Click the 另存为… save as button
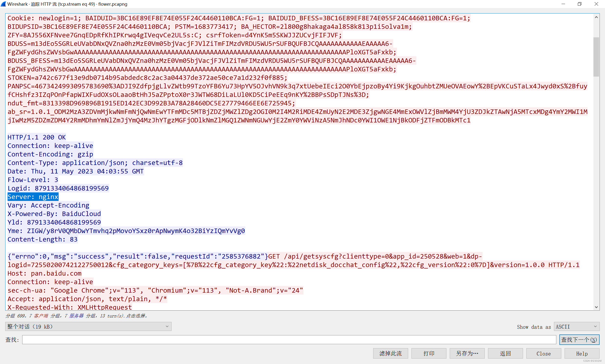 click(x=467, y=353)
